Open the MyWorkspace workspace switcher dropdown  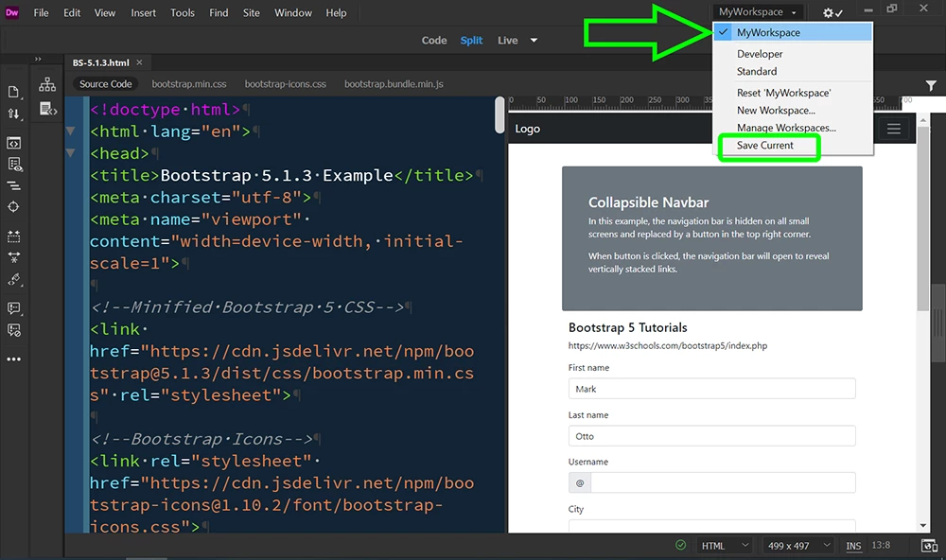click(x=757, y=12)
